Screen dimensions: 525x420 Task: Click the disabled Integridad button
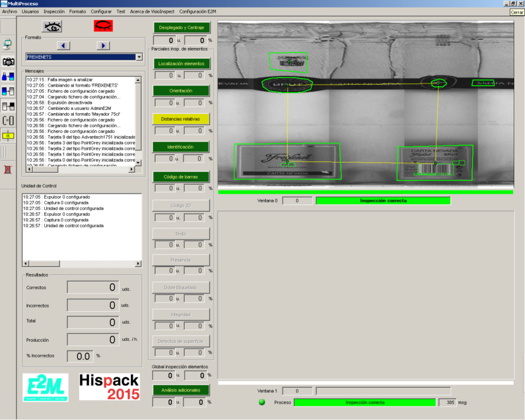181,314
